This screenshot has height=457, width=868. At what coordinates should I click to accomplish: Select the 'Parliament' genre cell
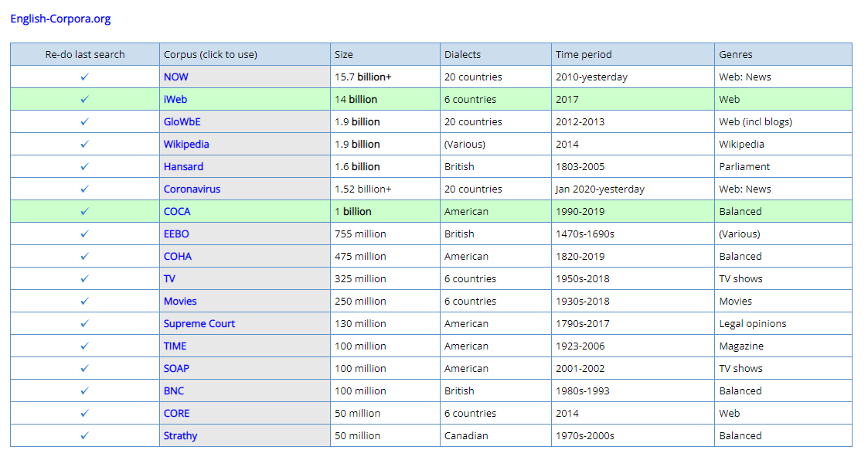783,167
